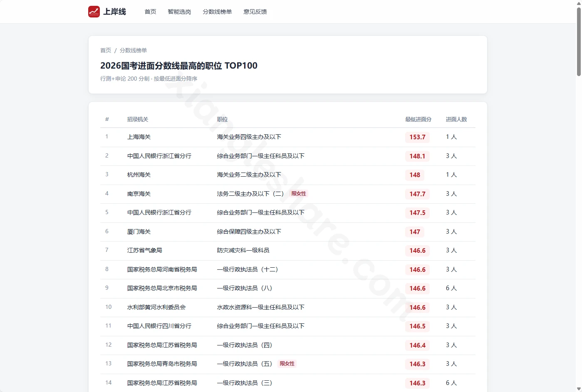Click the scrollbar down arrow
Screen dimensions: 582x392
579,389
